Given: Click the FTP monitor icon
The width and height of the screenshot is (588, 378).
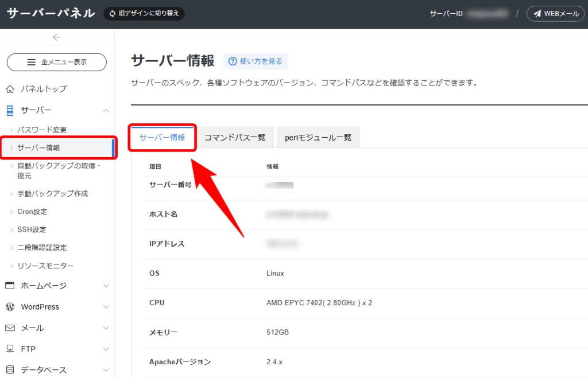Looking at the screenshot, I should point(10,349).
